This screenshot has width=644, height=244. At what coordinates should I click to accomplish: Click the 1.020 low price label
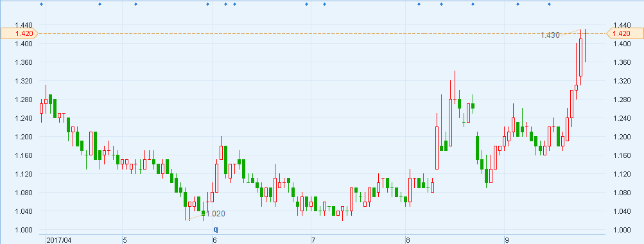pos(216,214)
